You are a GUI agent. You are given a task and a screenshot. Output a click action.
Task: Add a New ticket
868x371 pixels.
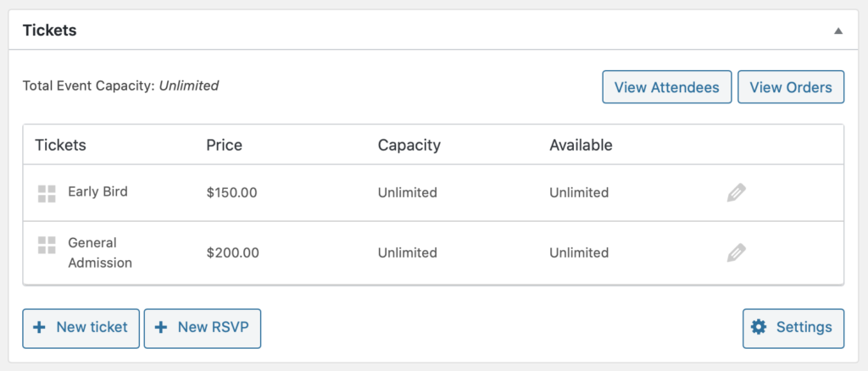coord(81,329)
